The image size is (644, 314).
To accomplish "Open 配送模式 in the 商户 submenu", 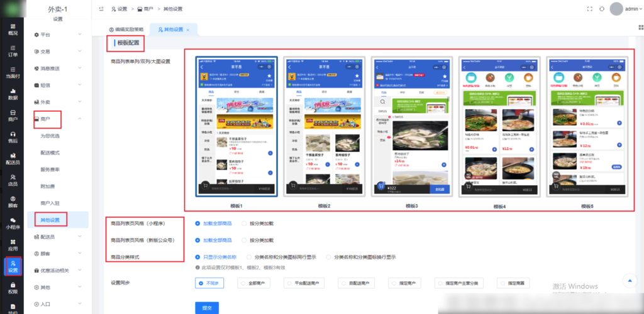I will pos(51,153).
